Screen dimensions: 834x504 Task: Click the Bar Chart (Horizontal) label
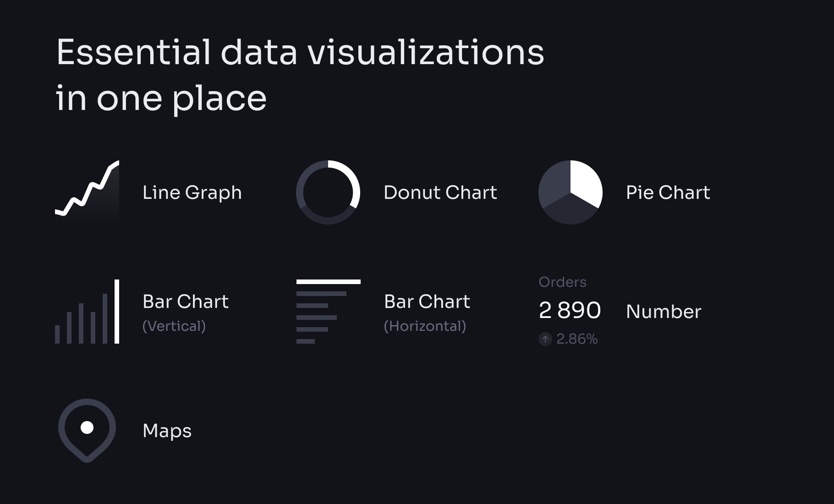coord(427,313)
